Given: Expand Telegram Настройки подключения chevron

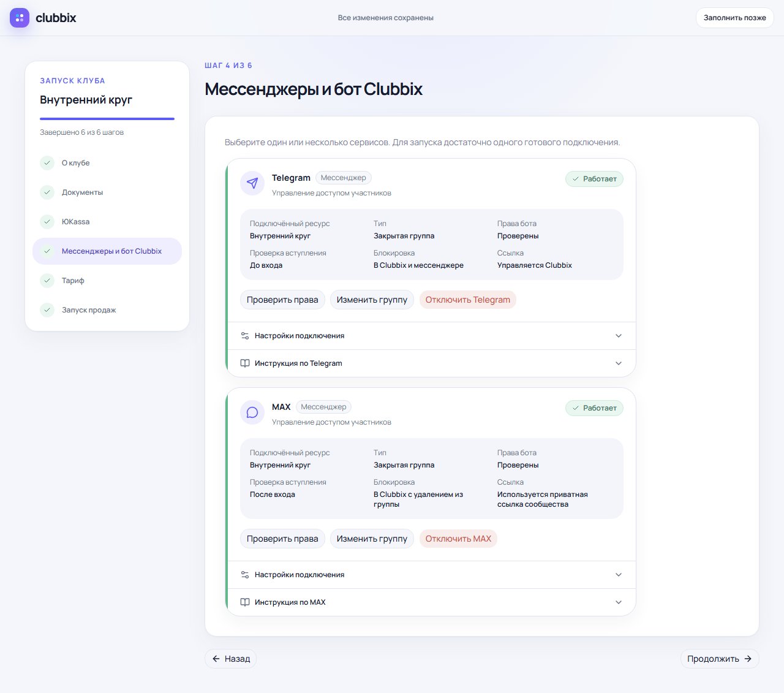Looking at the screenshot, I should click(x=619, y=336).
